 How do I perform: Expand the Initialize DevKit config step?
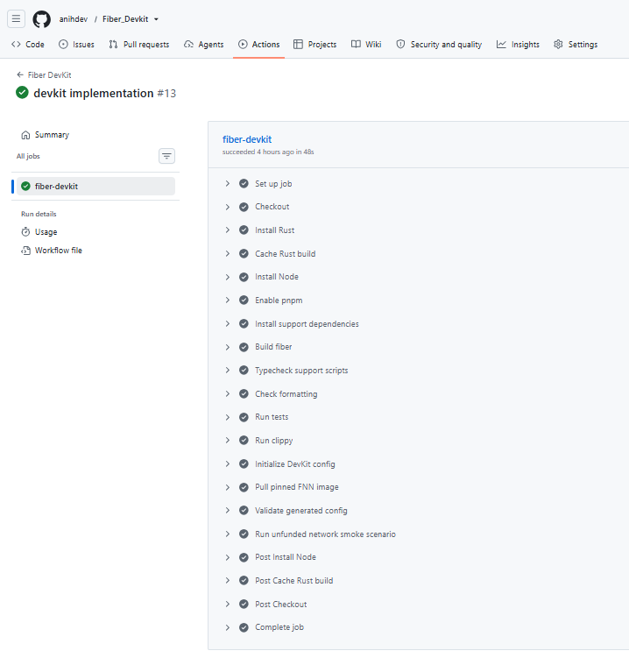[x=228, y=463]
